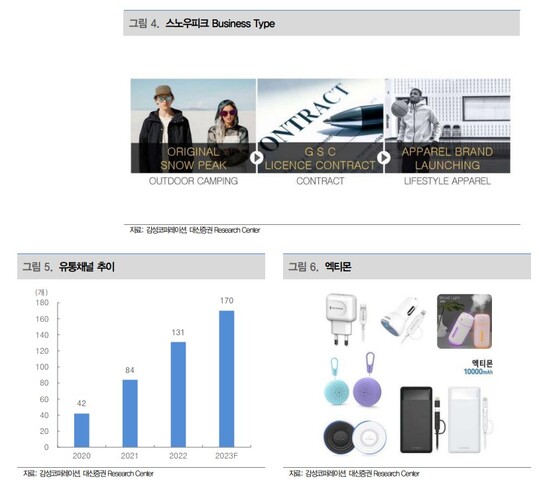Click the play arrow after GSC Licence Contract
The image size is (539, 489).
[x=384, y=158]
